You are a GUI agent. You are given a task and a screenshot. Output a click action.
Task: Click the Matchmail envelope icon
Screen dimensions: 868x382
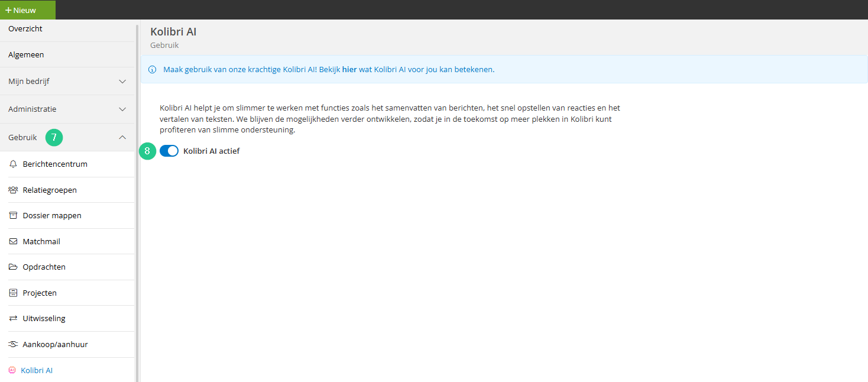click(13, 241)
